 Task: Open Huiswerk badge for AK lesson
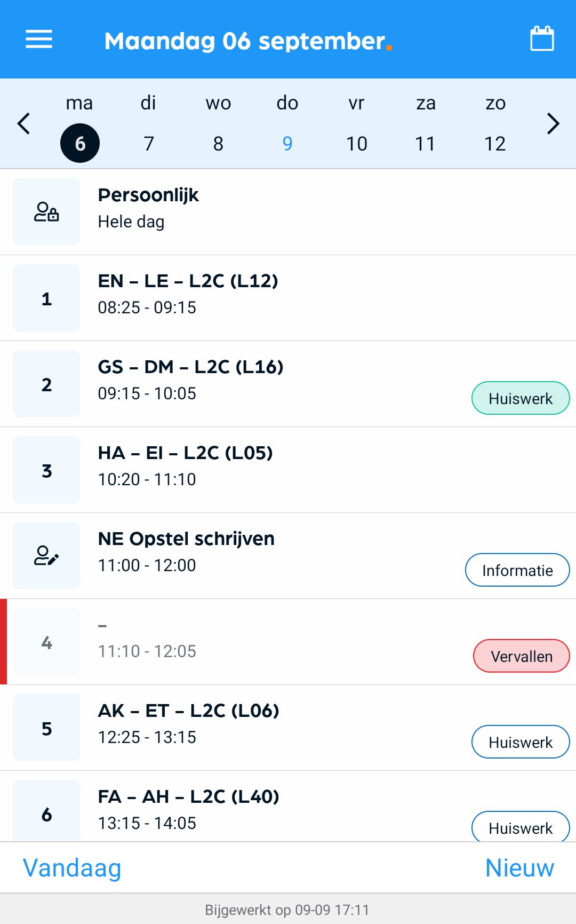pyautogui.click(x=521, y=742)
